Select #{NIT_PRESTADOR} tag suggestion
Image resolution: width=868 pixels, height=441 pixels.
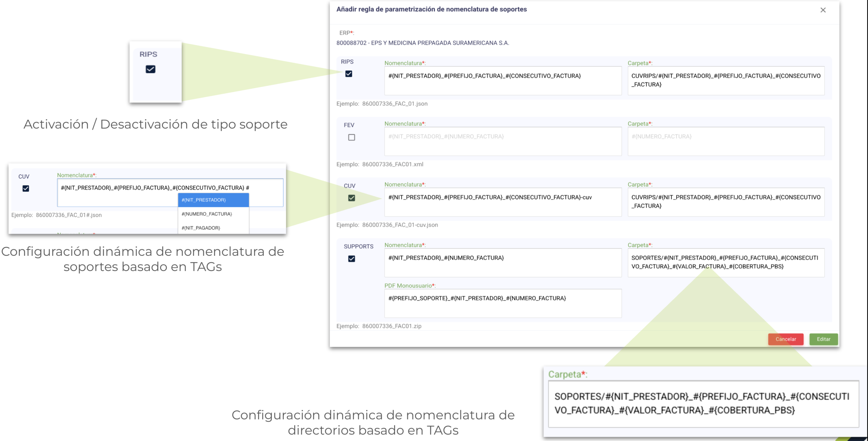213,200
